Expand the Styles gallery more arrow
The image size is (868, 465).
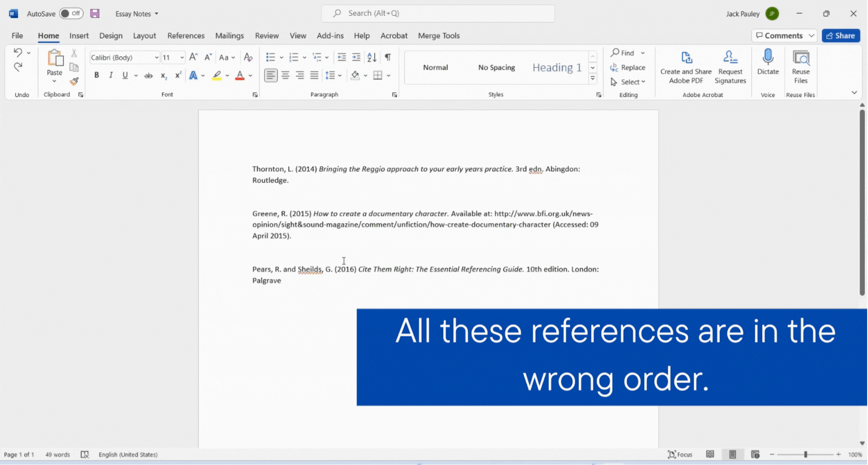593,79
